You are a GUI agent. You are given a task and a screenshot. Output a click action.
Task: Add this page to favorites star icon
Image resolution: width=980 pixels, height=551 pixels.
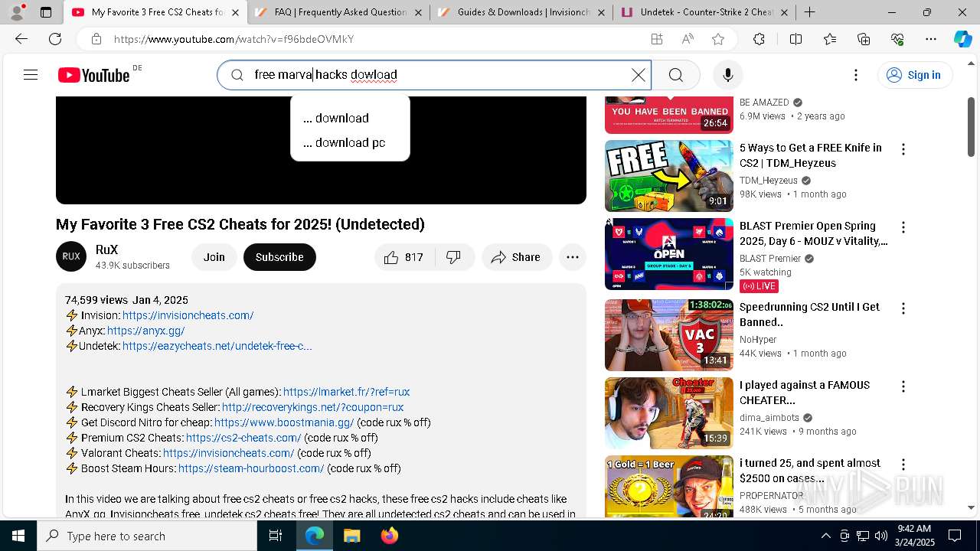tap(717, 39)
